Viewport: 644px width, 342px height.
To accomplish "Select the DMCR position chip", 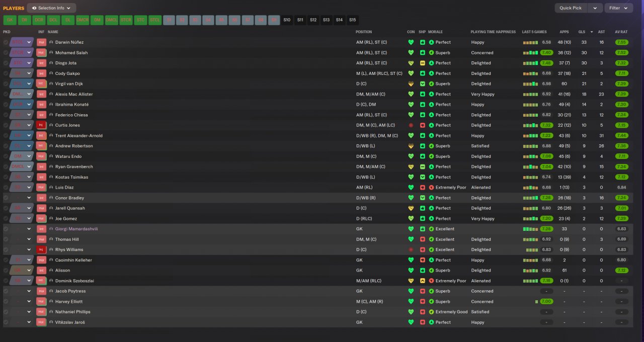I will pos(83,20).
